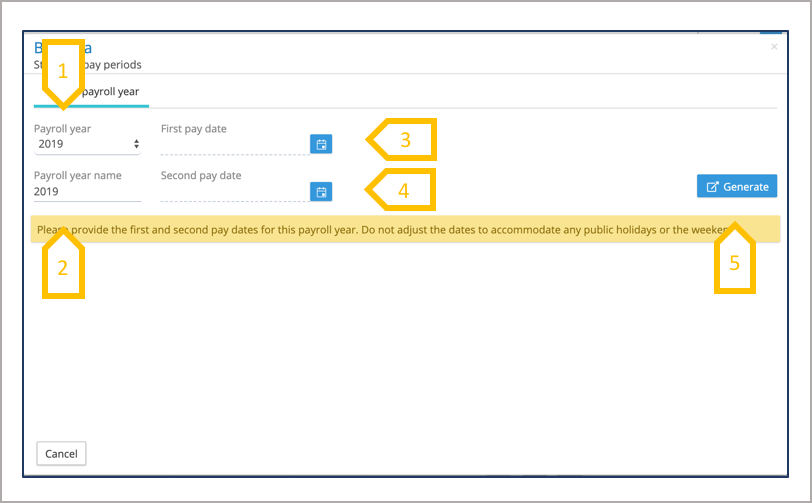Focus the First pay date input field

pyautogui.click(x=234, y=146)
